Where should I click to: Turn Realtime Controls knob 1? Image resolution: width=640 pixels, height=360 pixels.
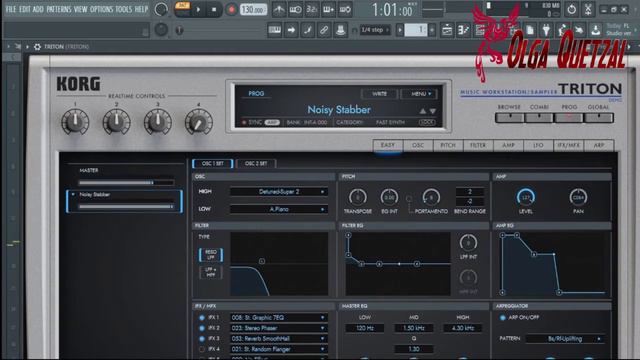coord(75,122)
